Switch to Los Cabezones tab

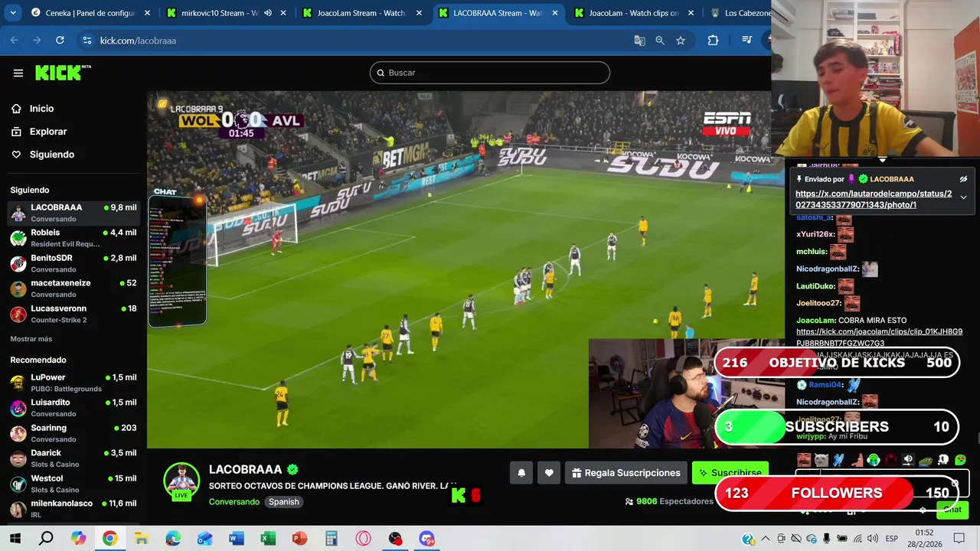pos(739,13)
